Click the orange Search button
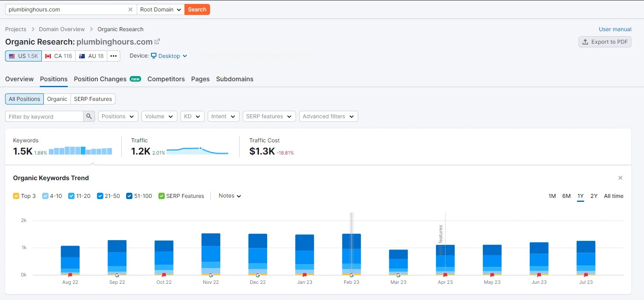The width and height of the screenshot is (644, 300). (197, 9)
